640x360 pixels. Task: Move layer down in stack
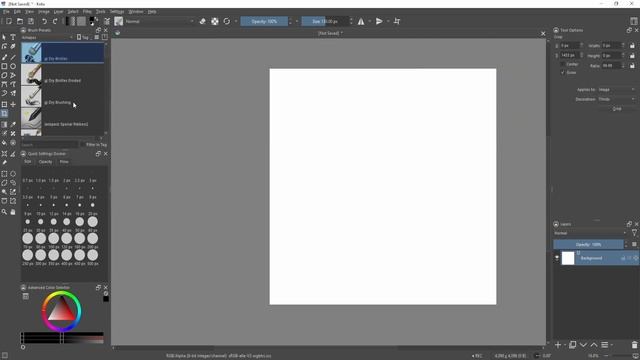pos(583,345)
